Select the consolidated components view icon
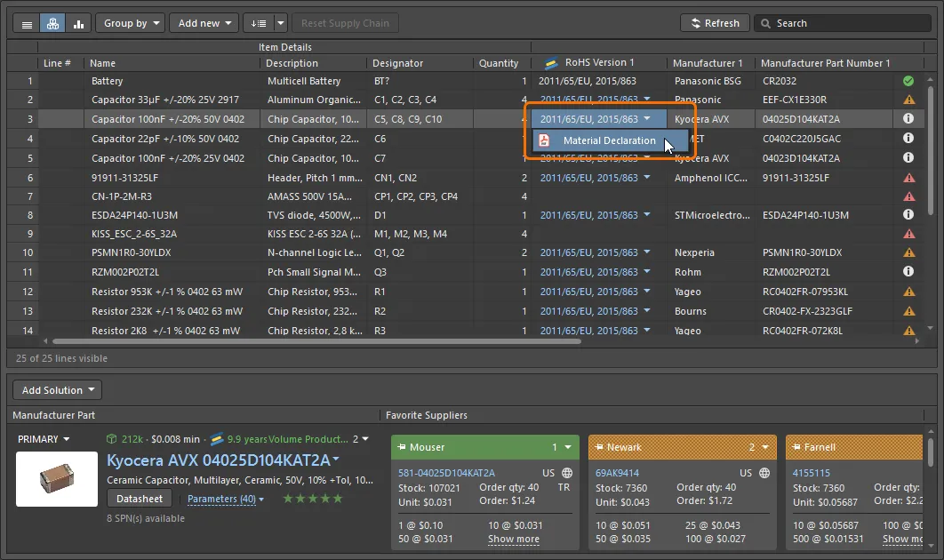This screenshot has width=944, height=560. click(x=52, y=23)
